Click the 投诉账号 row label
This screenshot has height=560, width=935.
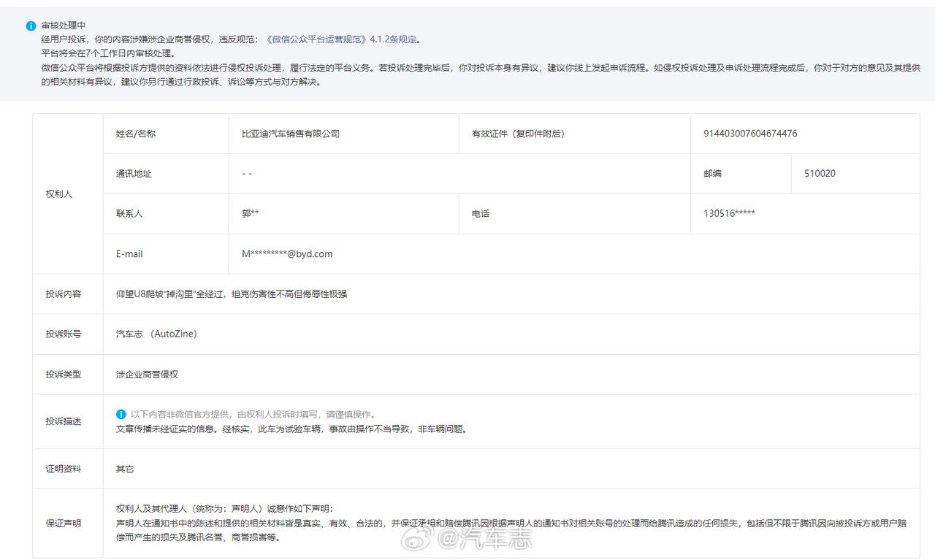[64, 334]
